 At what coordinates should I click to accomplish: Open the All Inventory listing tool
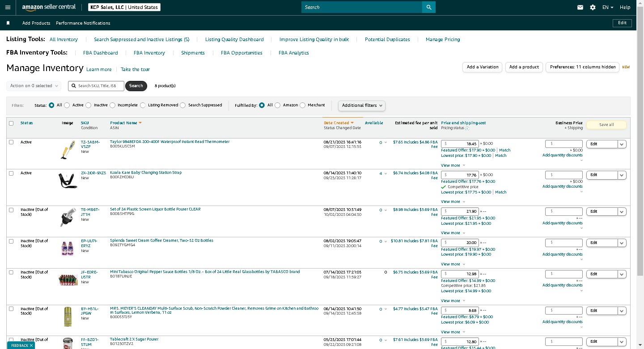(x=64, y=39)
